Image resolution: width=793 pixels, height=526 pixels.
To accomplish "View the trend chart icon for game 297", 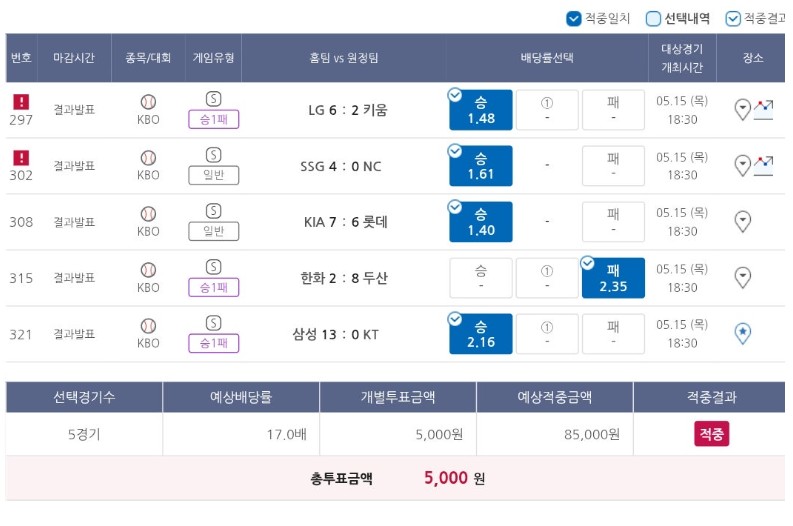I will coord(763,109).
